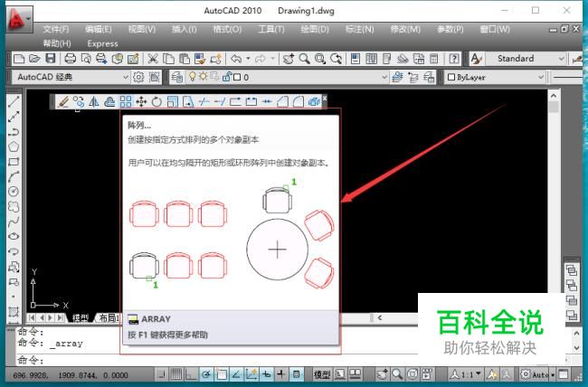
Task: Select the Fillet tool
Action: tap(299, 101)
